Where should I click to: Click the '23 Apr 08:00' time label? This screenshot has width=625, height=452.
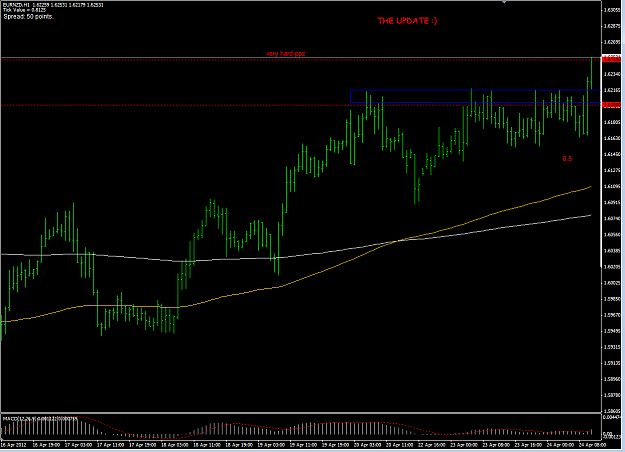(496, 445)
